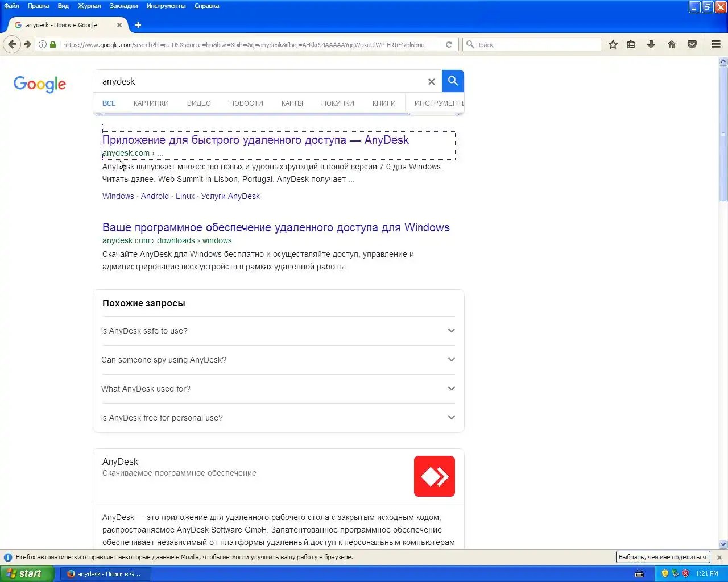
Task: Expand "Is AnyDesk free for personal use?"
Action: [x=279, y=418]
